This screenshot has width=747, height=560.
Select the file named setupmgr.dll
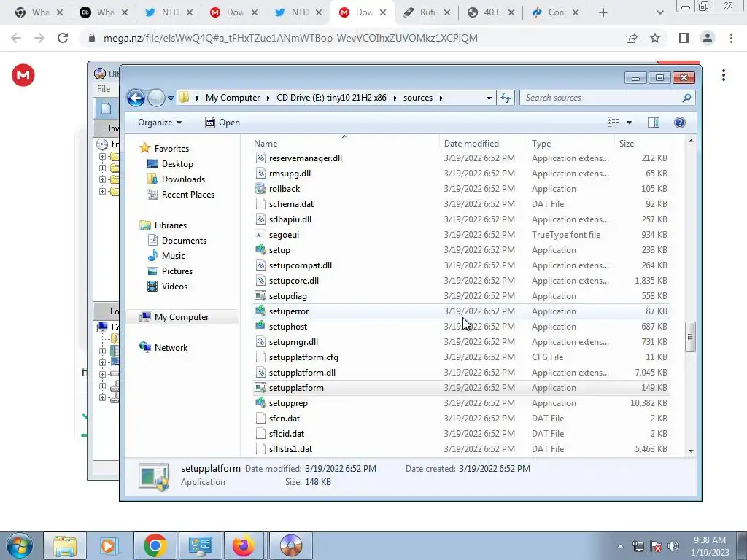[x=293, y=342]
